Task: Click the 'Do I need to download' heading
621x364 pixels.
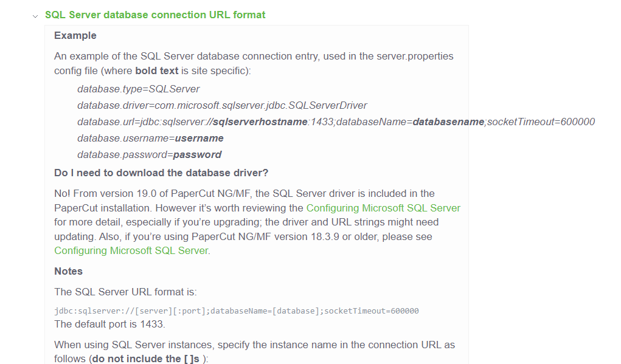Action: click(161, 173)
